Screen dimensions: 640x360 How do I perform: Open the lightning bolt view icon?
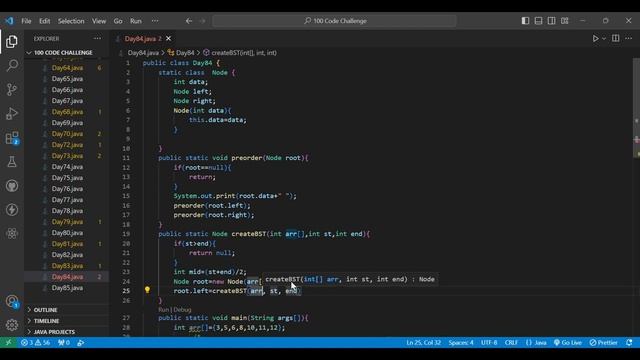coord(12,210)
